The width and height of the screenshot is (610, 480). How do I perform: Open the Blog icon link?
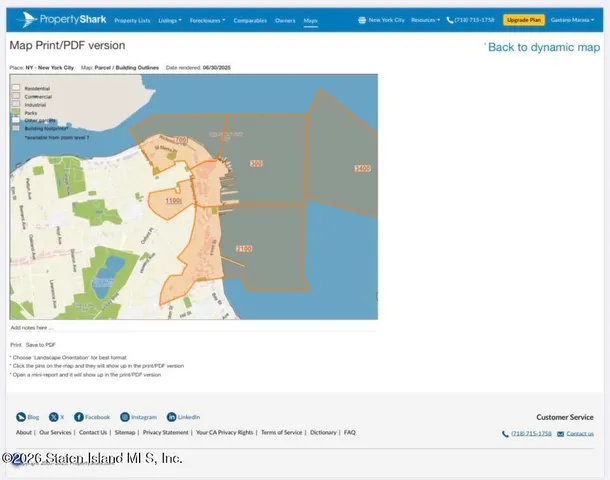coord(21,416)
